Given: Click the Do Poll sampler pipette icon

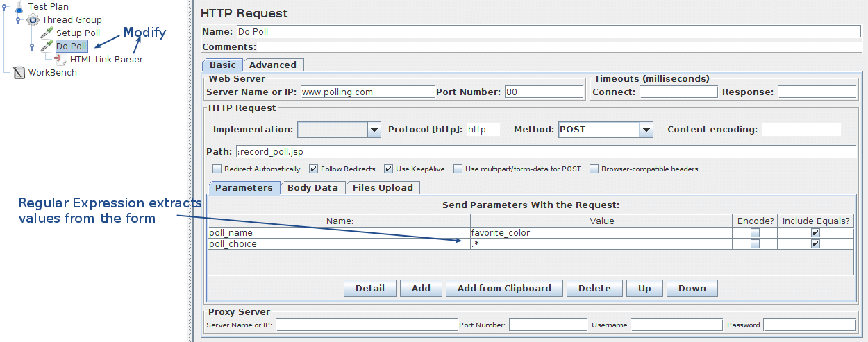Looking at the screenshot, I should coord(47,46).
